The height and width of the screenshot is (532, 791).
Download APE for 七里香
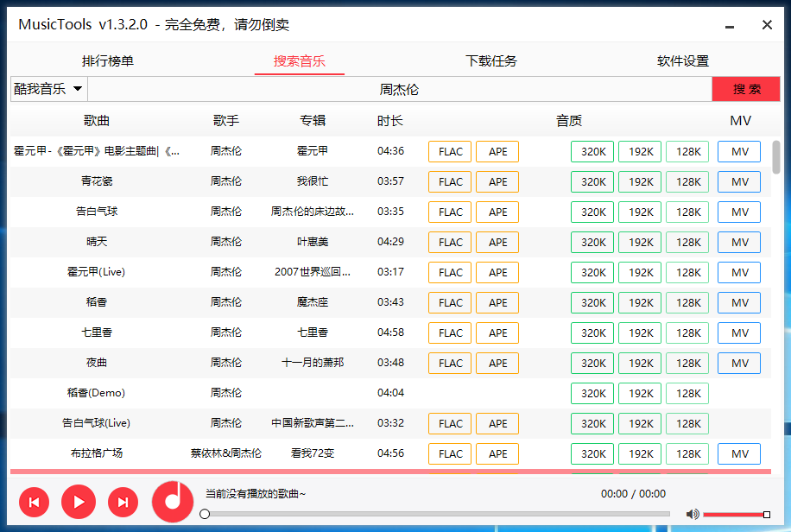click(x=497, y=333)
